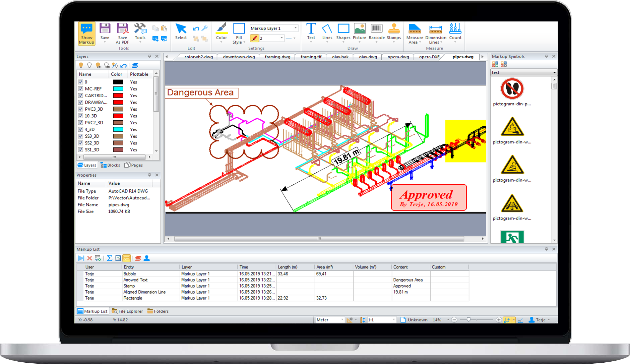This screenshot has height=364, width=630.
Task: Open the File Explorer tab
Action: pos(127,311)
